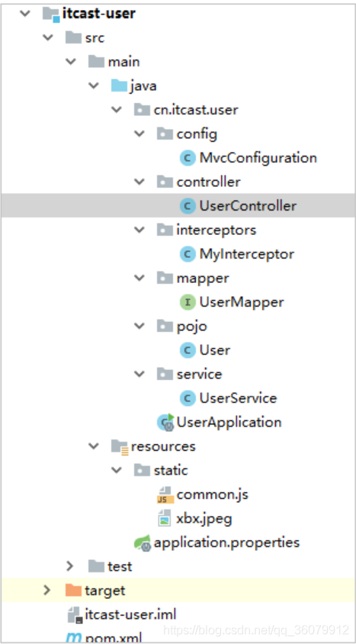Expand the target folder

(47, 591)
